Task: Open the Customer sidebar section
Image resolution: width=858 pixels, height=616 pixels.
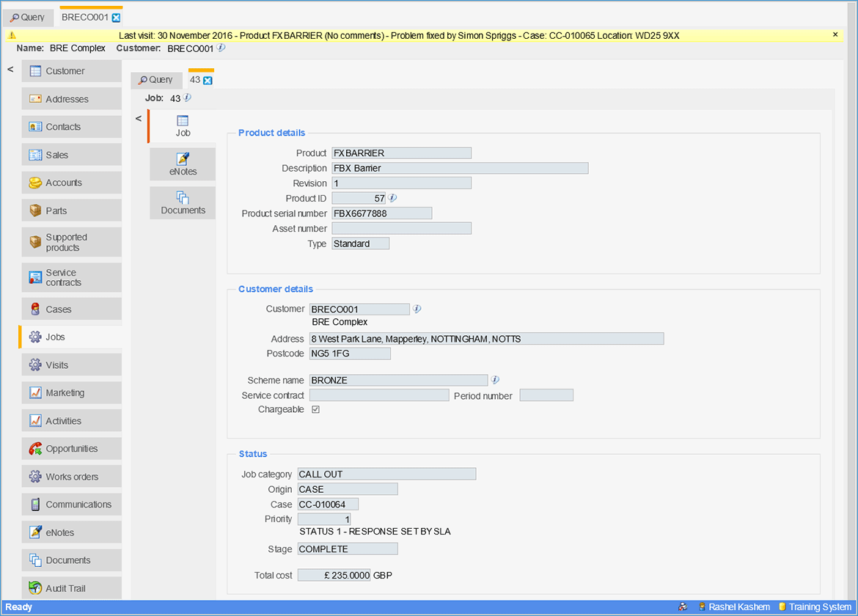Action: 72,71
